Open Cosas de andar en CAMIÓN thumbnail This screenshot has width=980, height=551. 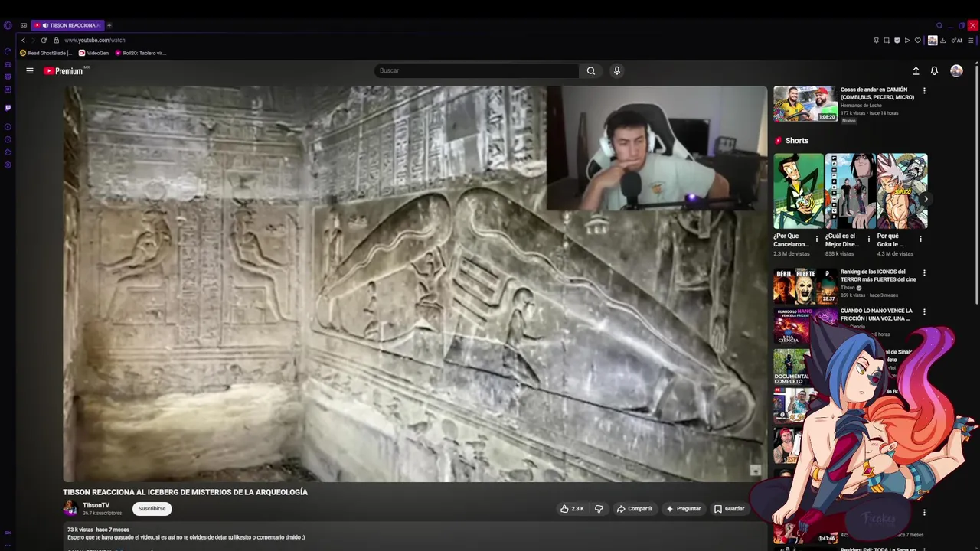[x=805, y=104]
